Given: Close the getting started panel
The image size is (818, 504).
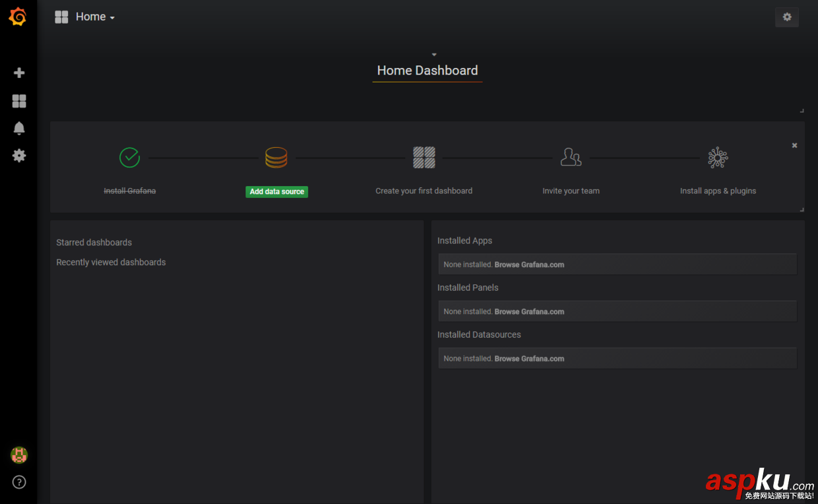Looking at the screenshot, I should point(794,145).
